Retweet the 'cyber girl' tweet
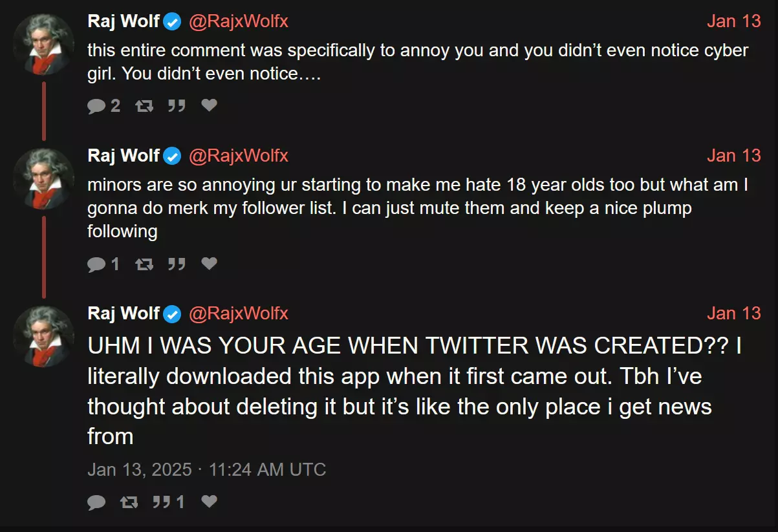The image size is (778, 532). pos(144,105)
